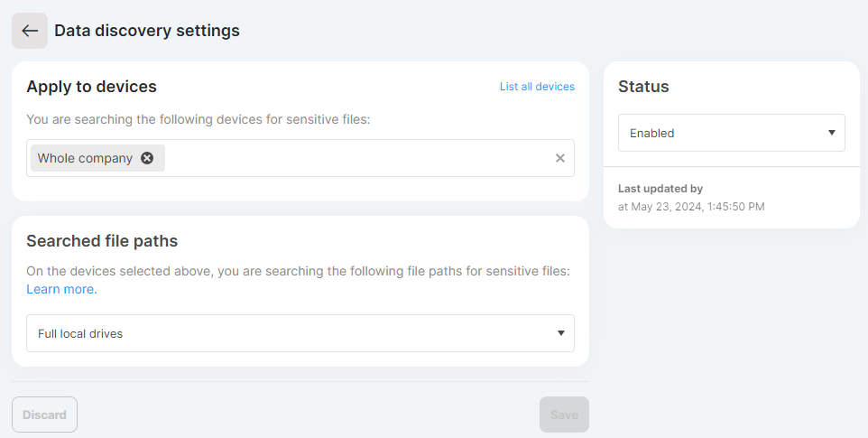Click the Last updated timestamp text
Image resolution: width=868 pixels, height=438 pixels.
691,207
